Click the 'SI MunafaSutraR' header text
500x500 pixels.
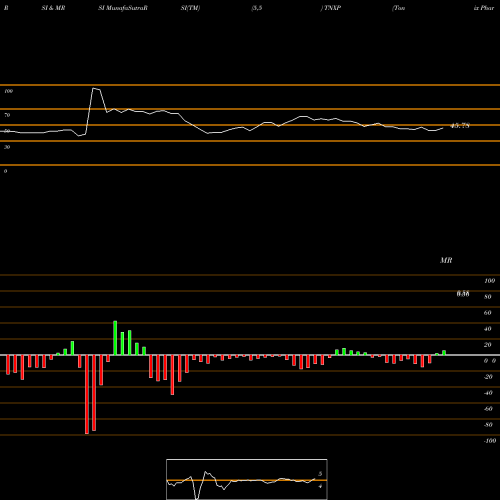pyautogui.click(x=123, y=8)
